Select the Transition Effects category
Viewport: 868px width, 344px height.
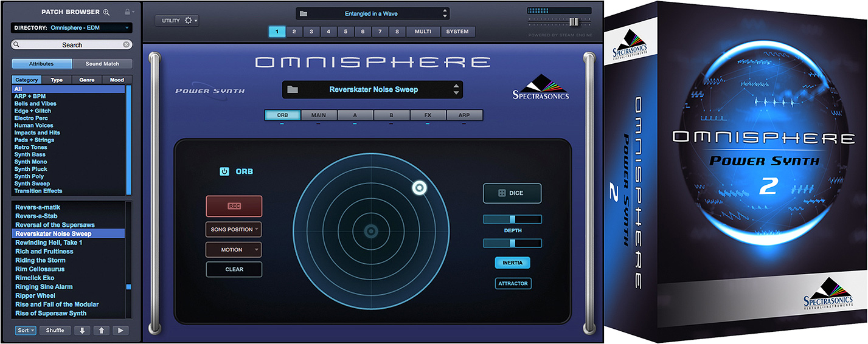click(38, 191)
